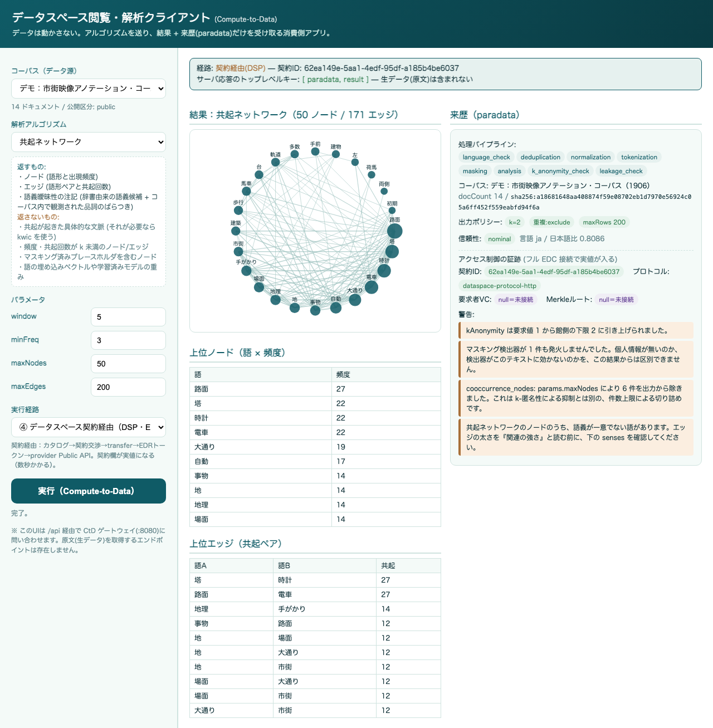Run the 実行 (Compute-to-Data) button
This screenshot has width=713, height=728.
click(89, 491)
